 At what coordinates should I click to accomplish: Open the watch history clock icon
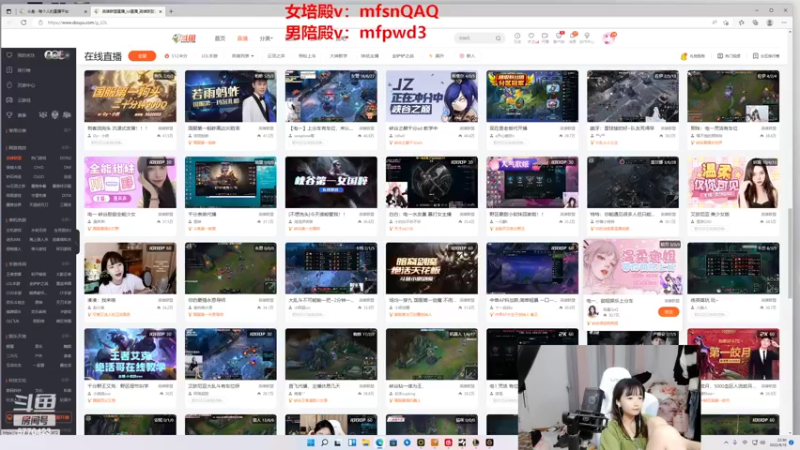click(517, 37)
